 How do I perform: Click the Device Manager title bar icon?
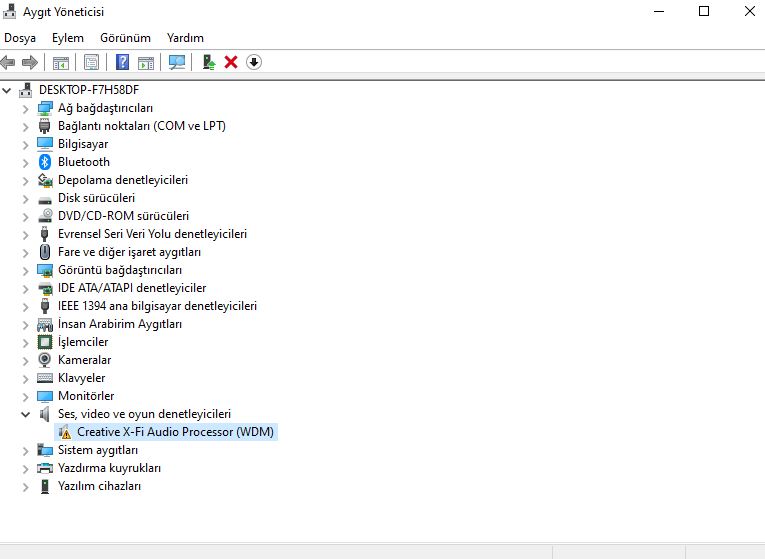pyautogui.click(x=9, y=11)
